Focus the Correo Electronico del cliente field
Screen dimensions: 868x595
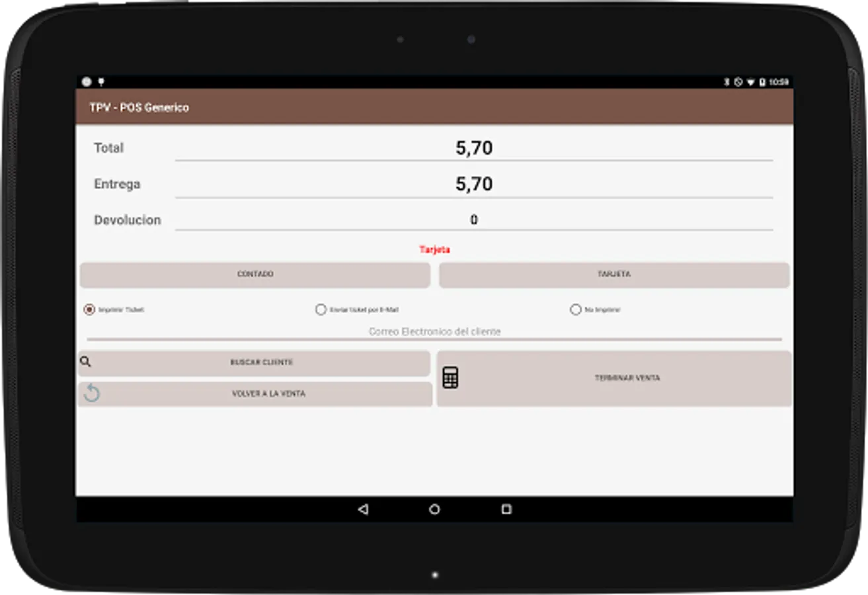pyautogui.click(x=434, y=332)
